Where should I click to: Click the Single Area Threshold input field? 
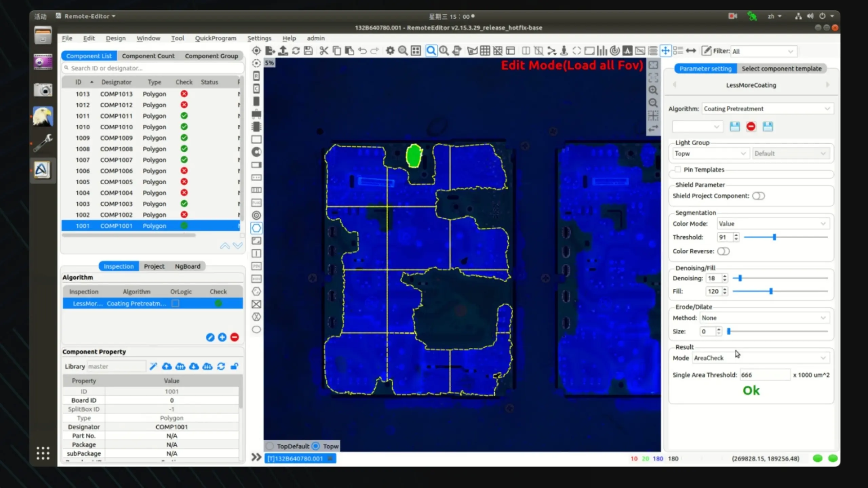(764, 375)
